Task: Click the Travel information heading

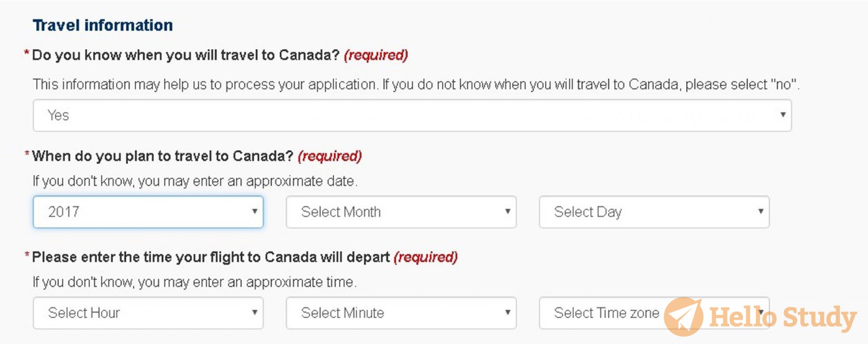Action: (x=103, y=25)
